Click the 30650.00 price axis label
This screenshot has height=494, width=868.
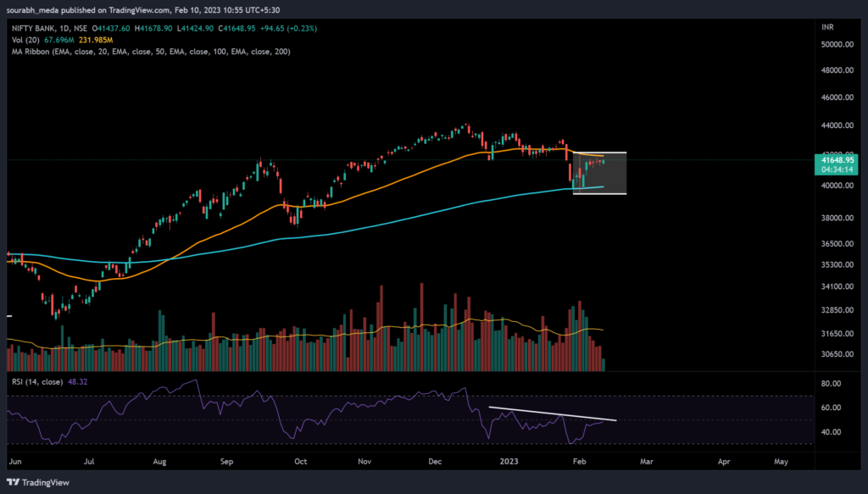click(x=837, y=354)
